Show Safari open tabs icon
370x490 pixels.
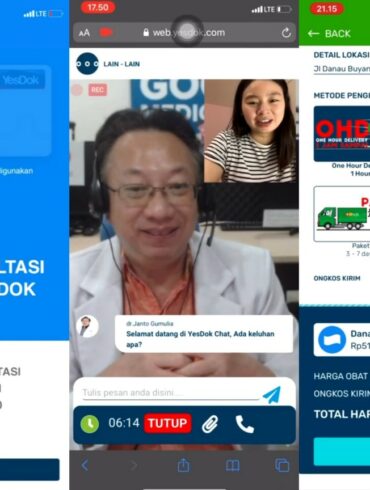pyautogui.click(x=282, y=465)
